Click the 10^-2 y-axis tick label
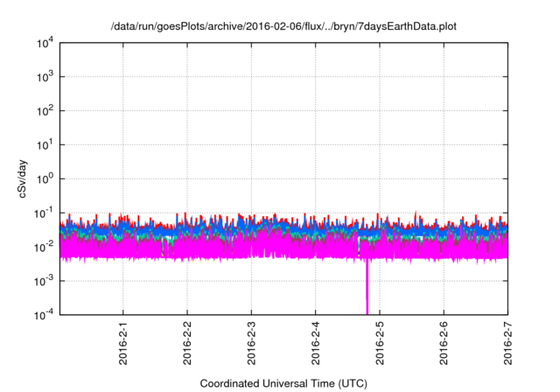The width and height of the screenshot is (560, 392). point(44,247)
